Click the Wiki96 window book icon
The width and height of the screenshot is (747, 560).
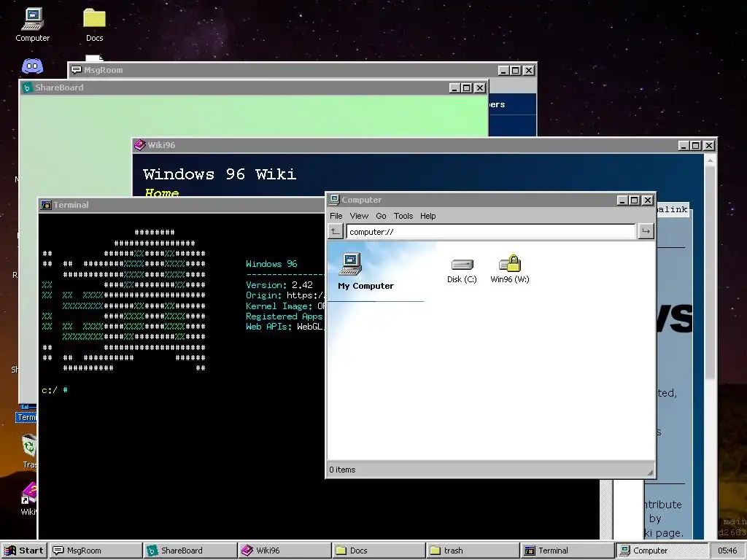click(x=139, y=145)
